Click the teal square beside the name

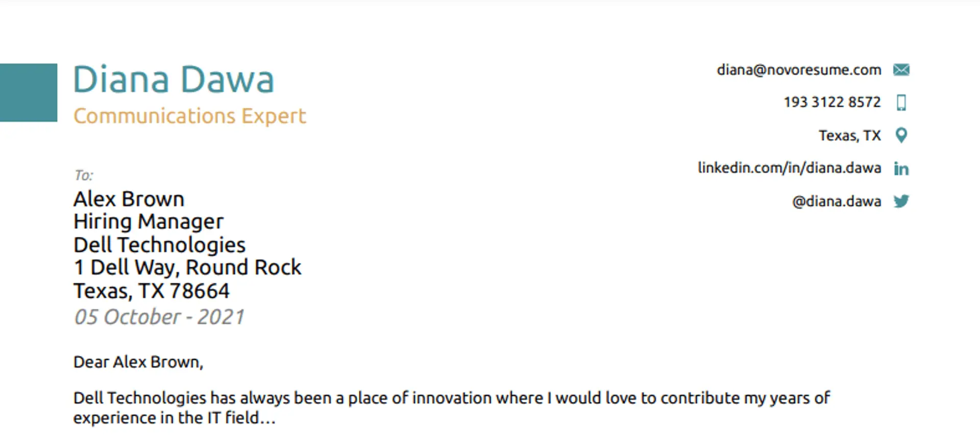(29, 92)
